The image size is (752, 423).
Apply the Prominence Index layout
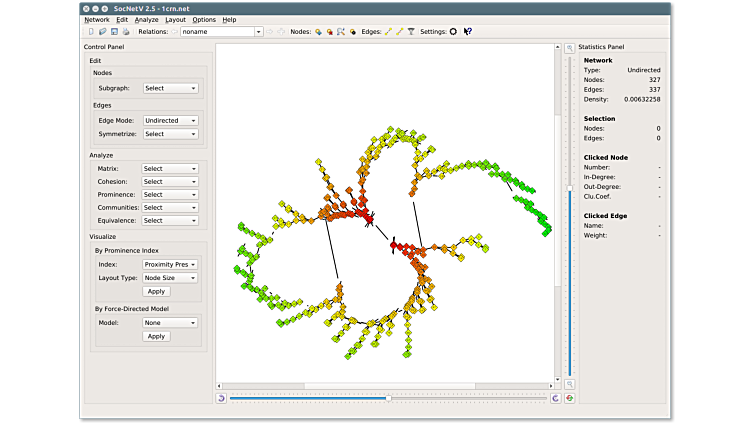[156, 291]
